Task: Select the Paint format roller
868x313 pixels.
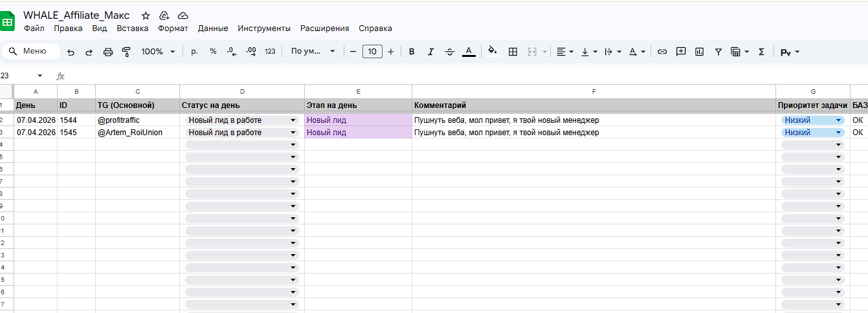Action: pos(127,52)
